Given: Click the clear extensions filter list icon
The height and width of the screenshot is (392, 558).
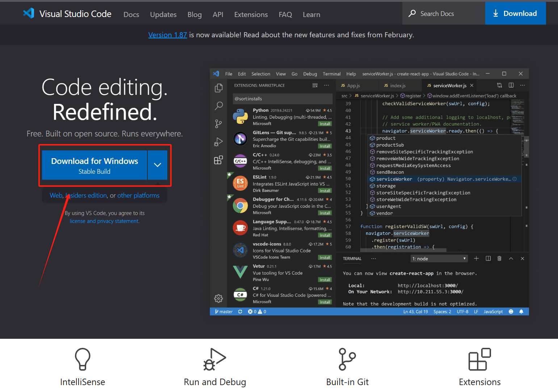Looking at the screenshot, I should [315, 85].
